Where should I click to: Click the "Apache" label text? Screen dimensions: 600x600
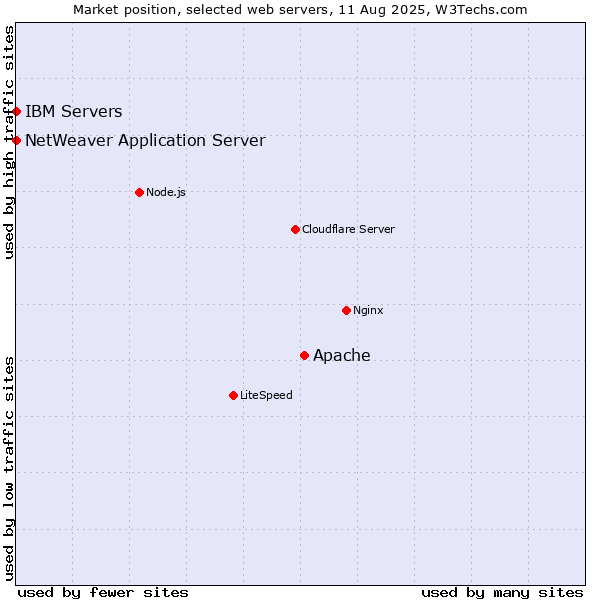point(342,355)
